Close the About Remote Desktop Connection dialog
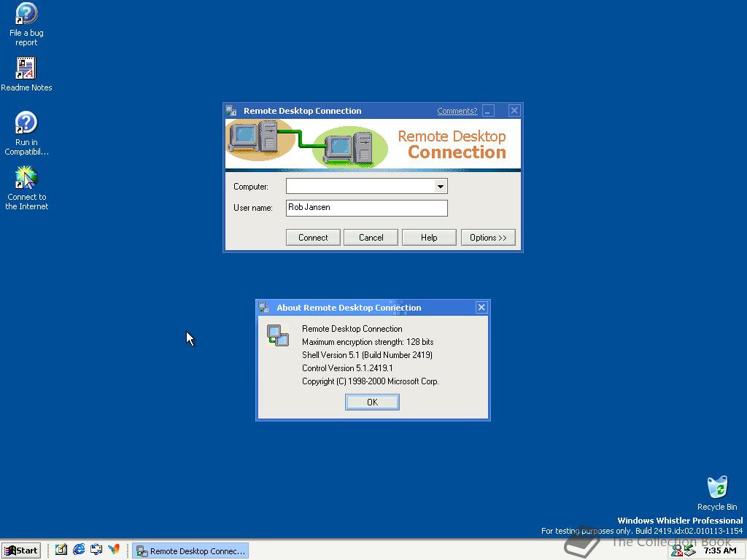 tap(481, 307)
